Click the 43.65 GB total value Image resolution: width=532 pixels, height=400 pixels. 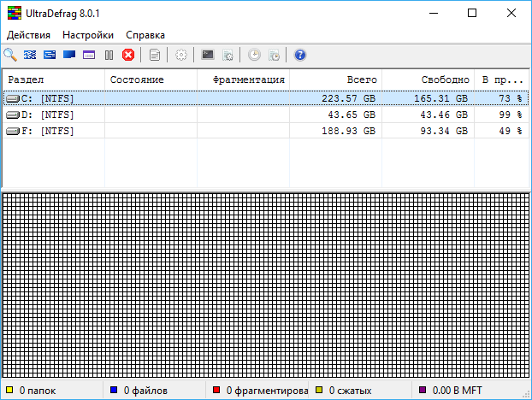[x=352, y=115]
